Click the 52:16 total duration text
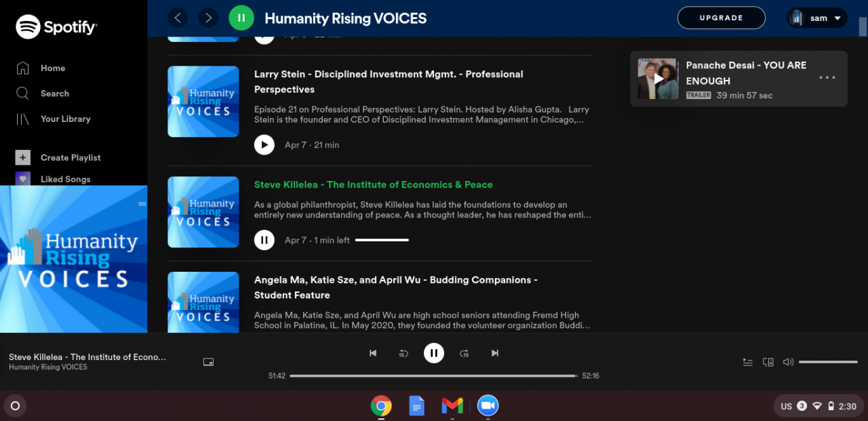This screenshot has width=868, height=421. pyautogui.click(x=590, y=376)
